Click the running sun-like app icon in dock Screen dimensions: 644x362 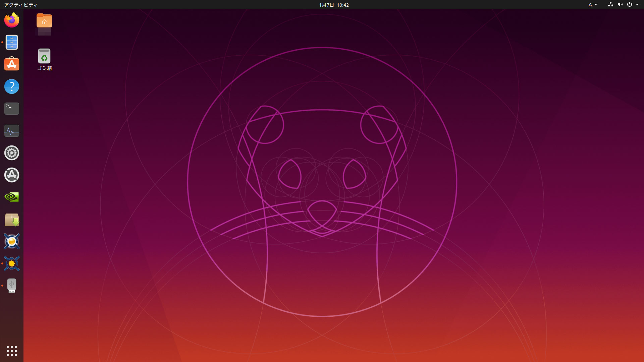[12, 263]
